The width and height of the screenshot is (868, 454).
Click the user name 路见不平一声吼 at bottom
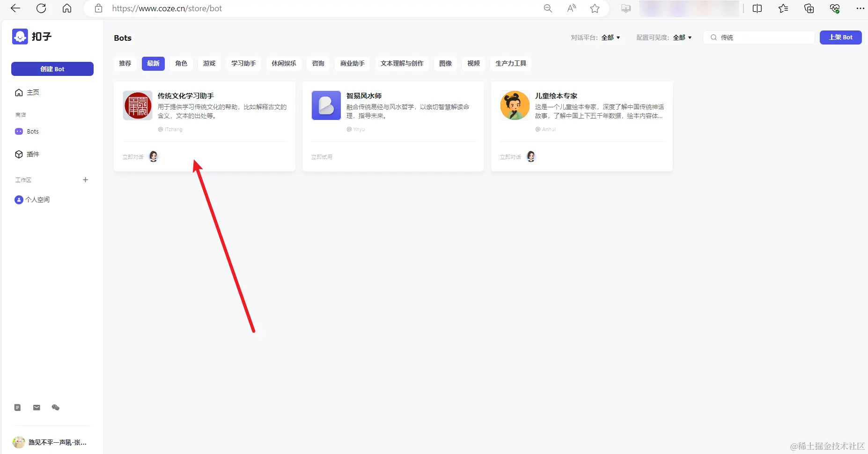pyautogui.click(x=58, y=442)
